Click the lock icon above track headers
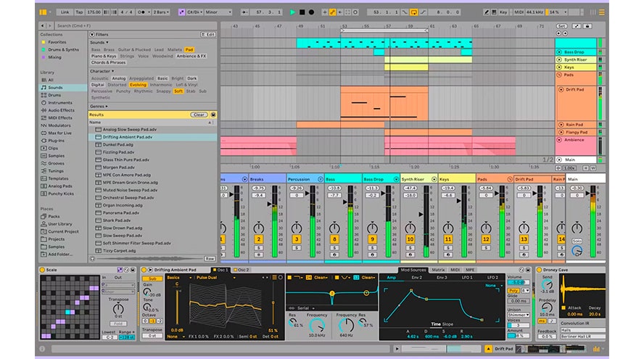Viewport: 644px width, 359px height. [x=587, y=26]
